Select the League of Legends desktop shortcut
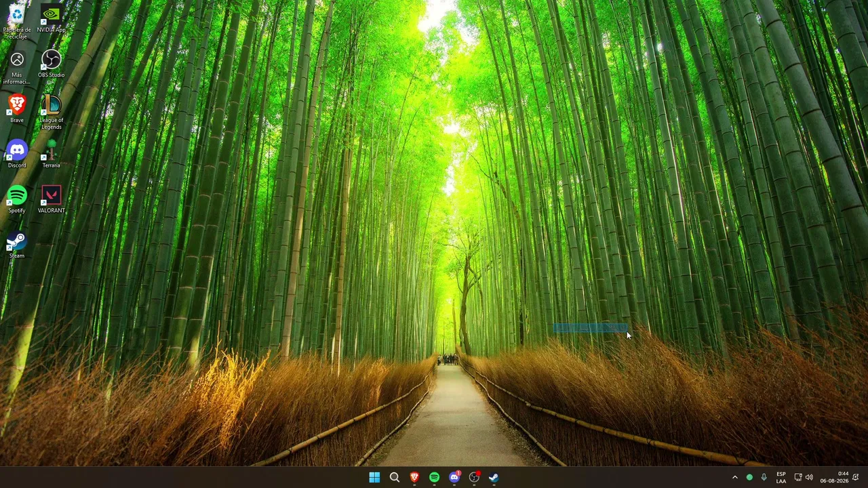This screenshot has width=868, height=488. click(51, 113)
